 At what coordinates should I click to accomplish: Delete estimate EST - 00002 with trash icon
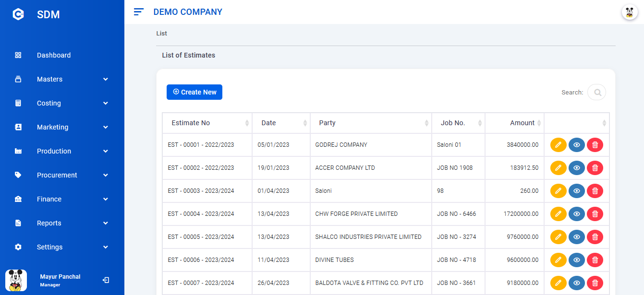[x=595, y=168]
